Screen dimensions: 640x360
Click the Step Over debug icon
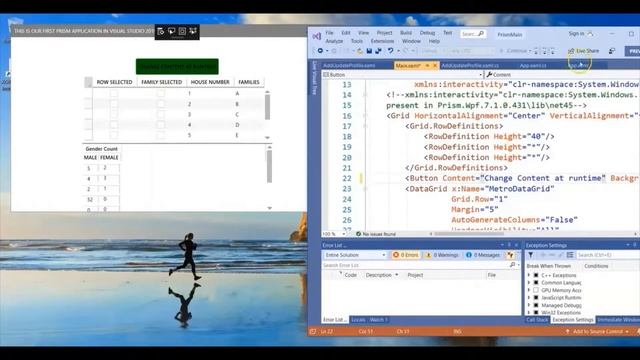point(544,51)
